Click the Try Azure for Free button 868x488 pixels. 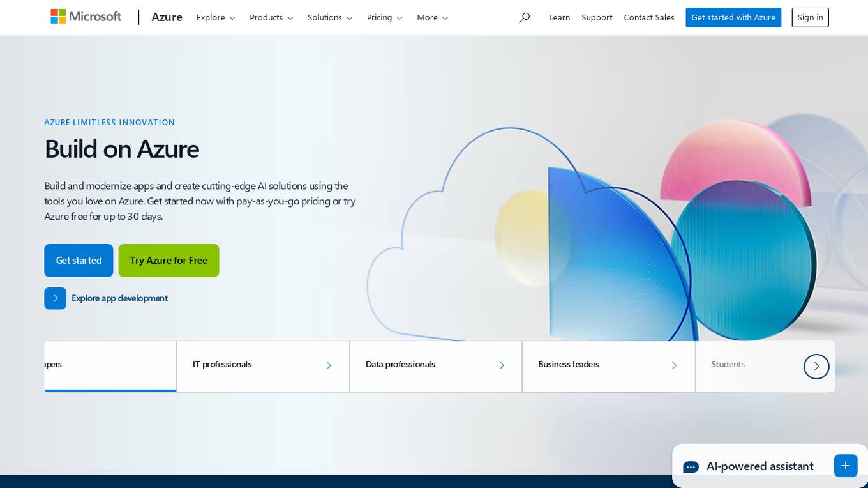pyautogui.click(x=168, y=261)
